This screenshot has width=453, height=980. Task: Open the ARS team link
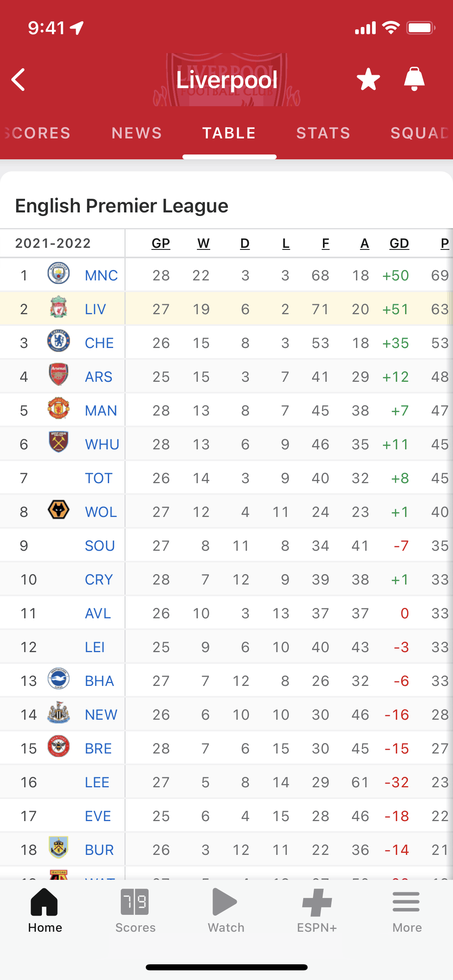(x=99, y=377)
